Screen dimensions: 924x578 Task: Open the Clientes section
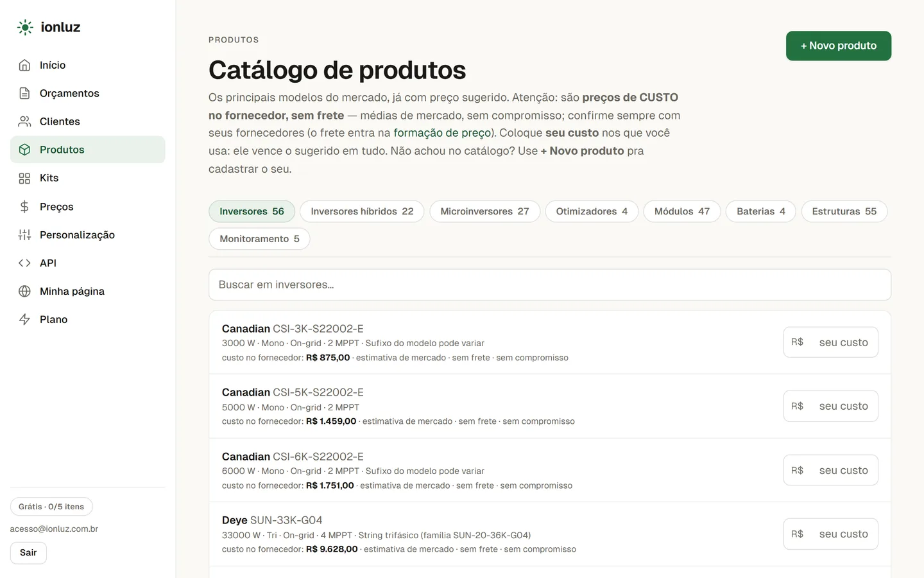click(x=87, y=121)
